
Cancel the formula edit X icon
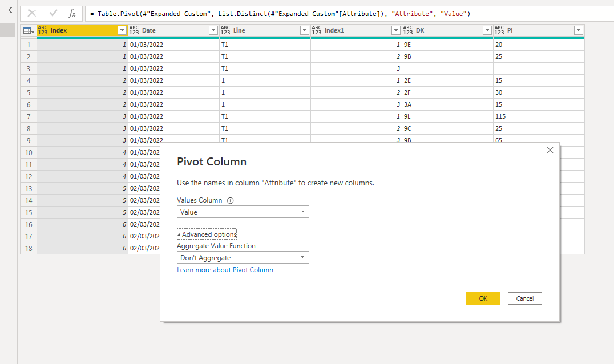(32, 13)
